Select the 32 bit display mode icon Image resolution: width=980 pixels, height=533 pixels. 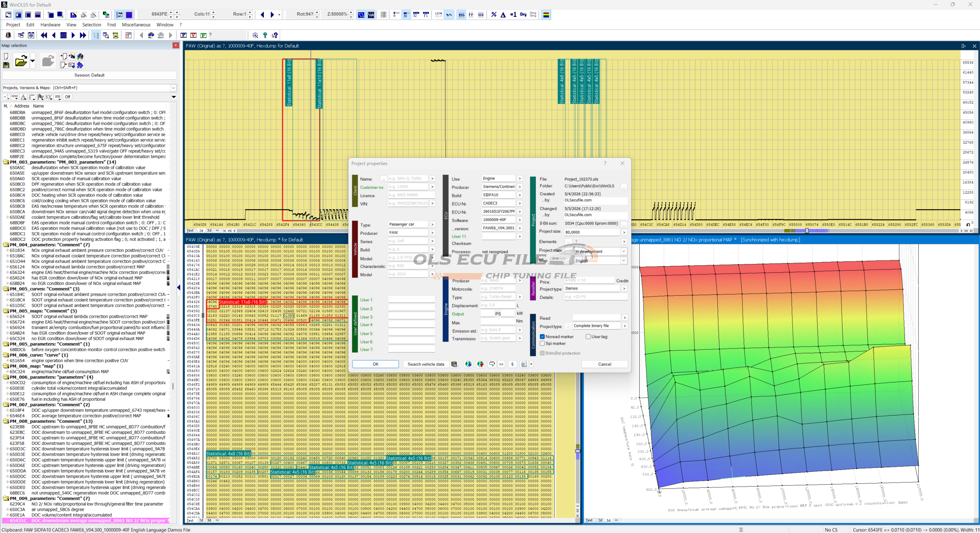click(x=416, y=15)
